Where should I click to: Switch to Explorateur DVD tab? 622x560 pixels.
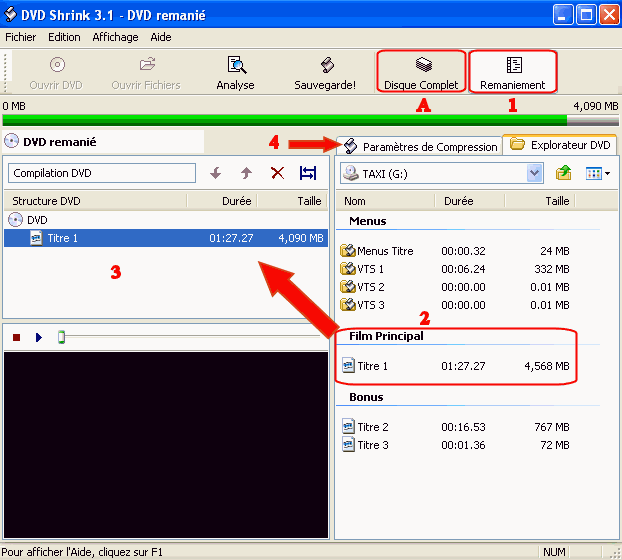pyautogui.click(x=560, y=145)
